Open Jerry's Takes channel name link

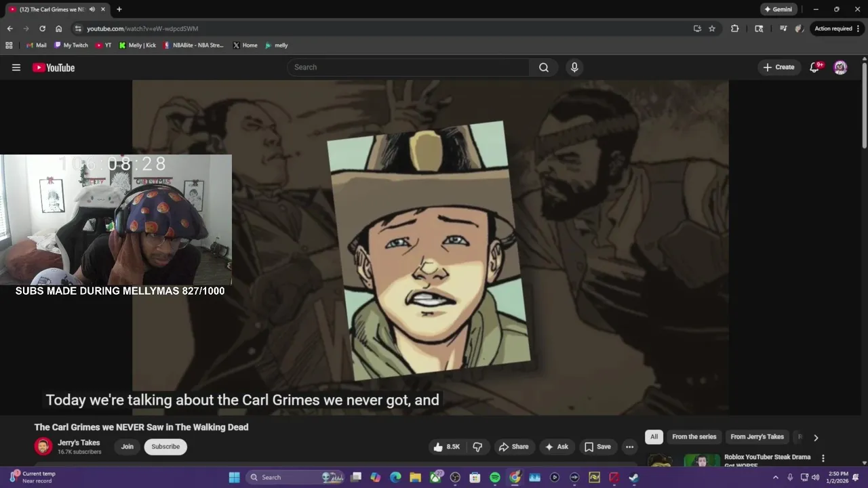[79, 443]
